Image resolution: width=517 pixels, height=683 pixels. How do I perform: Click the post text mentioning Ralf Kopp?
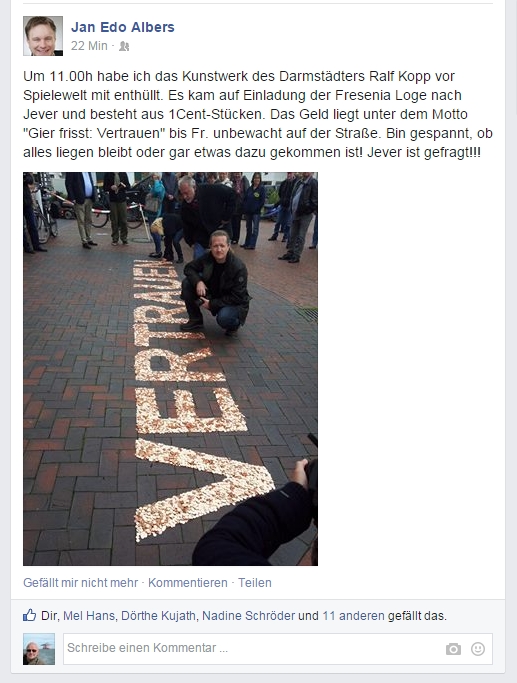pyautogui.click(x=258, y=114)
